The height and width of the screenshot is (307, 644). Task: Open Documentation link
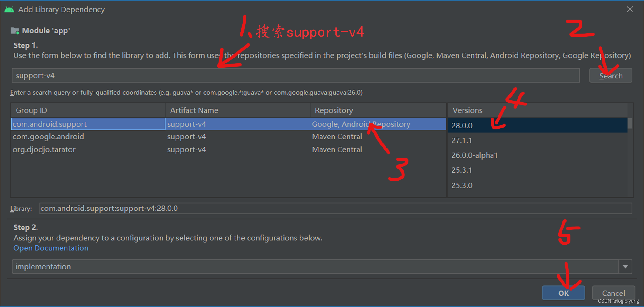click(51, 248)
